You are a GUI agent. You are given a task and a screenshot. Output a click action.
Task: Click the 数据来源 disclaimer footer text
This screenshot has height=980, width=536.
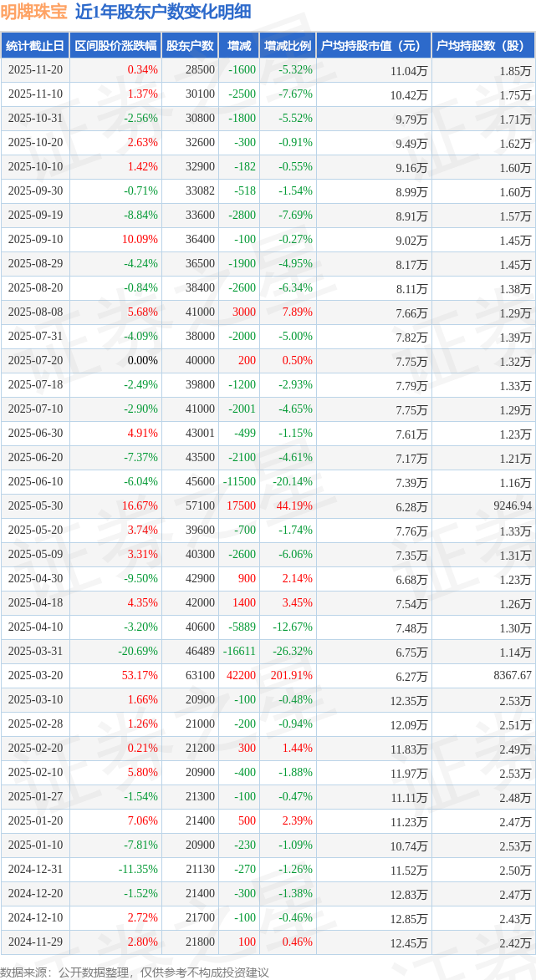(x=135, y=972)
